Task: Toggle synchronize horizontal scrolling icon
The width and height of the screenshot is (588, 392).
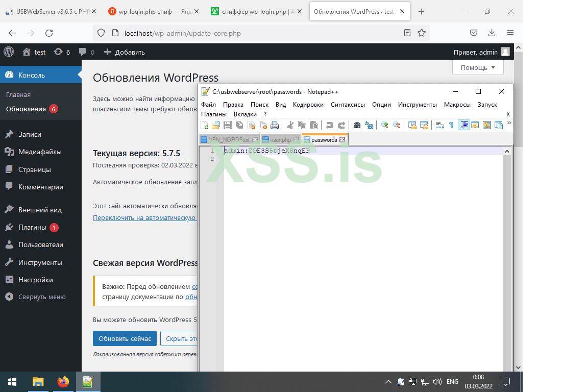Action: tap(424, 125)
